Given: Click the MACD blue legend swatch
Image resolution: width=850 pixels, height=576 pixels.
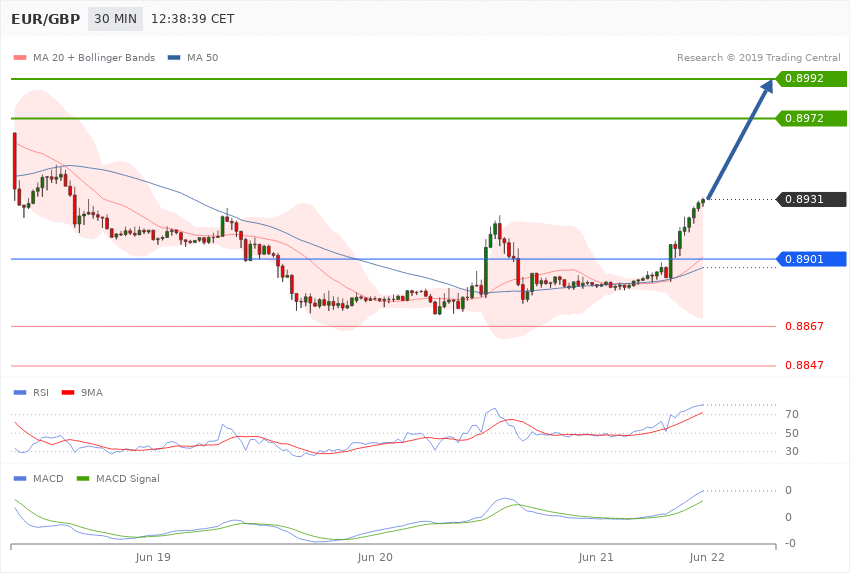Looking at the screenshot, I should pyautogui.click(x=20, y=478).
